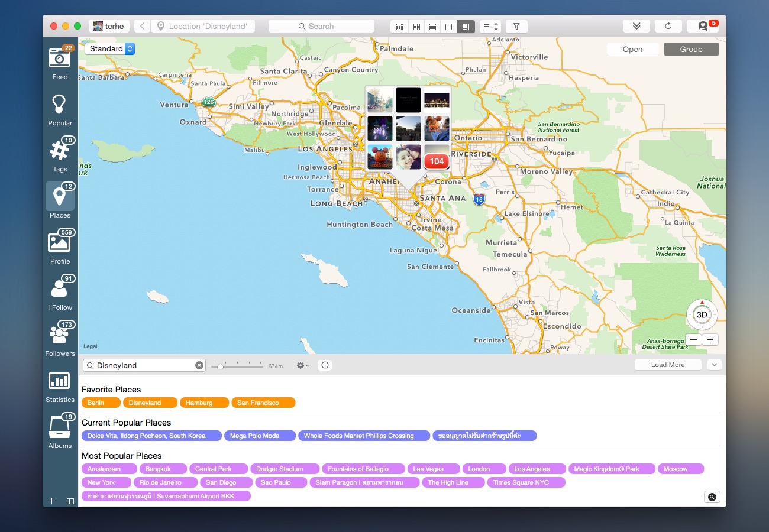Select the Amsterdam popular place

(109, 469)
